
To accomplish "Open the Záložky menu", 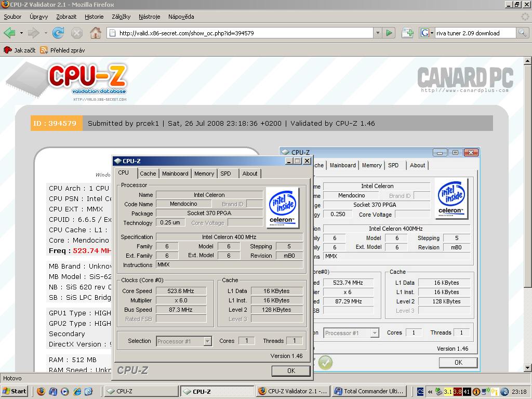I will (x=121, y=17).
